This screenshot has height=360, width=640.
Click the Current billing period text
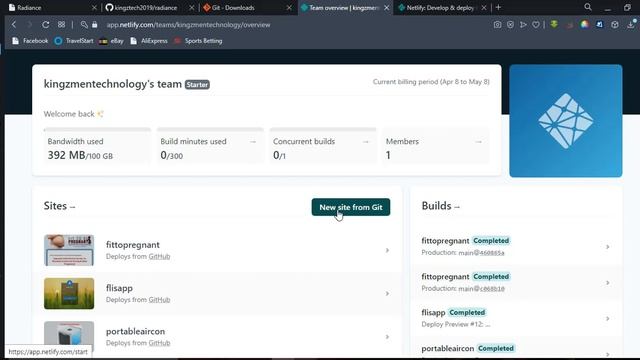click(431, 82)
